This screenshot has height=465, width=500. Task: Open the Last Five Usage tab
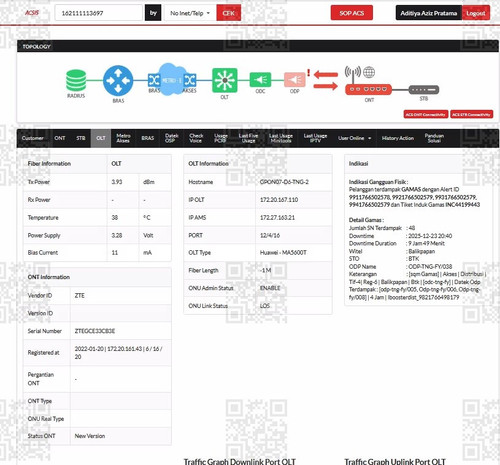click(x=248, y=138)
